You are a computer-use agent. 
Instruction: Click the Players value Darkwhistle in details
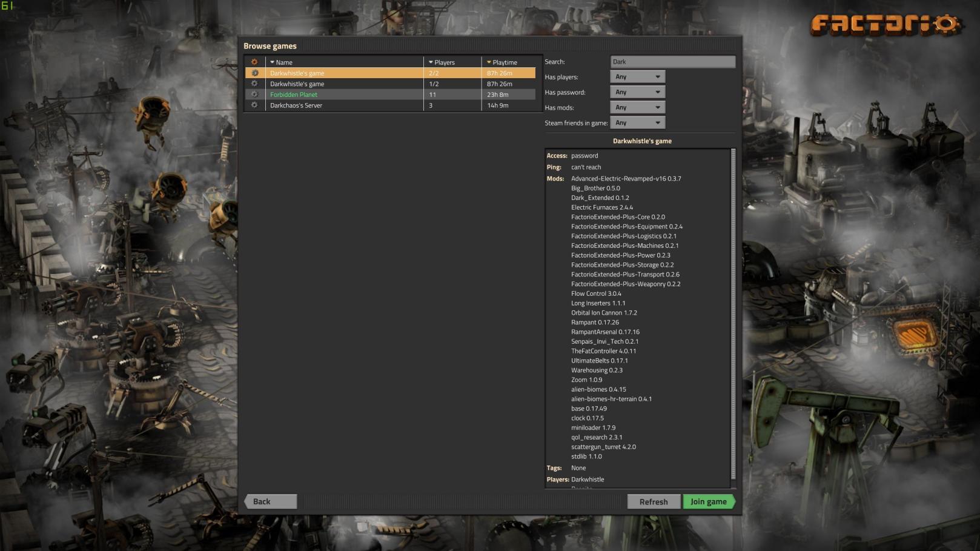point(588,479)
